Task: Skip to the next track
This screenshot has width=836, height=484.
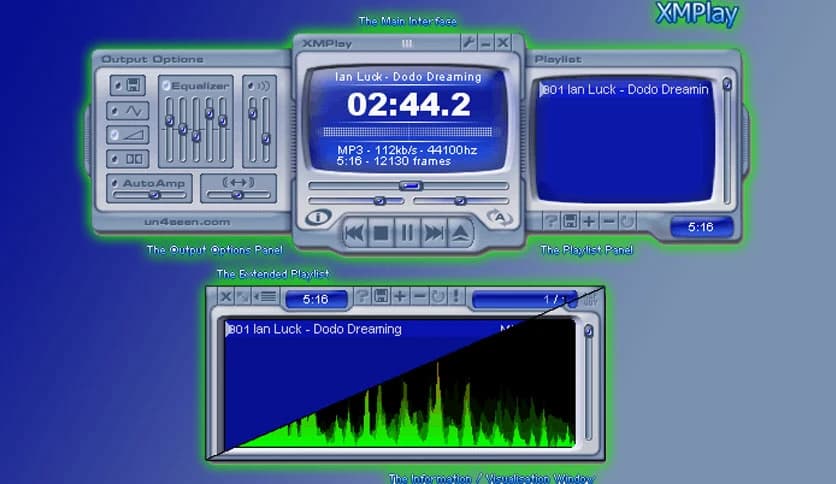Action: tap(433, 233)
